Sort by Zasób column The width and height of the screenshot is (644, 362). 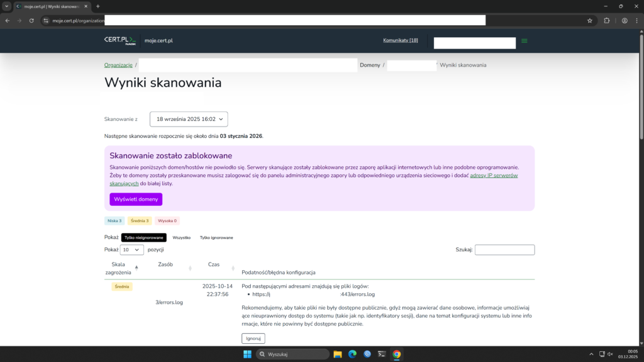[169, 268]
